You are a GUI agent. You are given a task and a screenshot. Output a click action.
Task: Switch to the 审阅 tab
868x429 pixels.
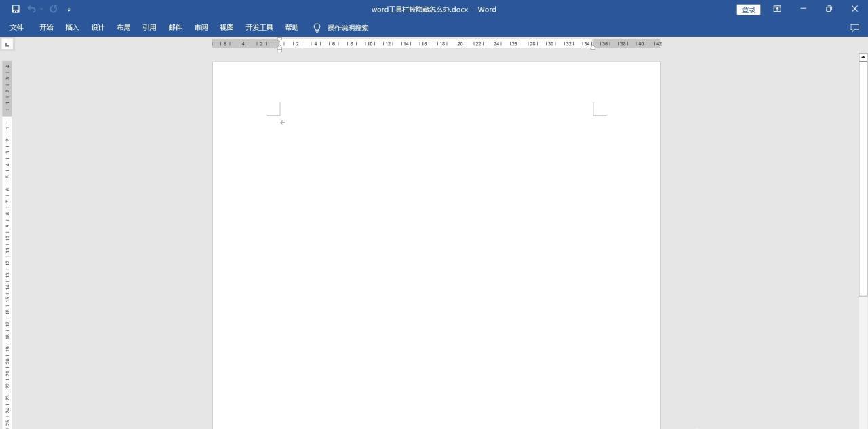coord(201,27)
